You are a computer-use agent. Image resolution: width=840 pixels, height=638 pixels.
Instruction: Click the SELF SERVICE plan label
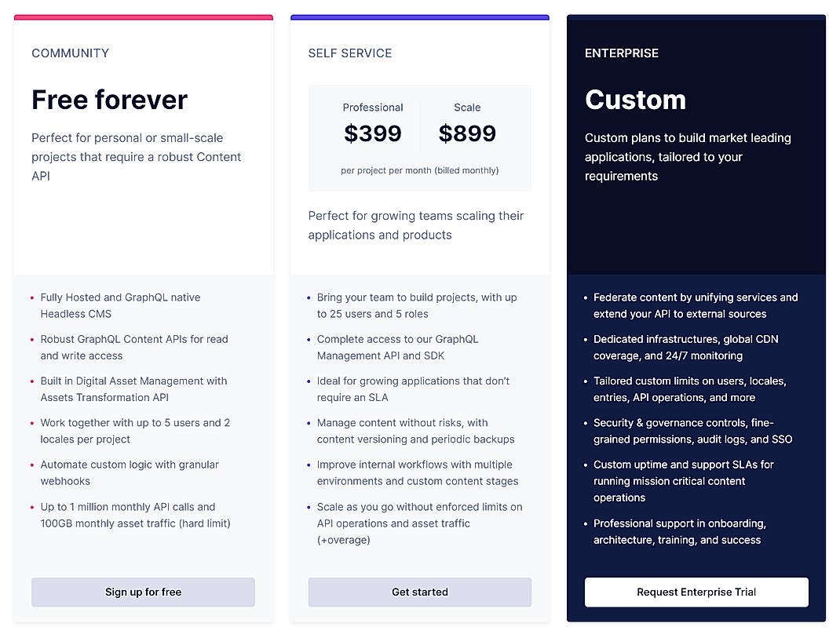point(350,53)
